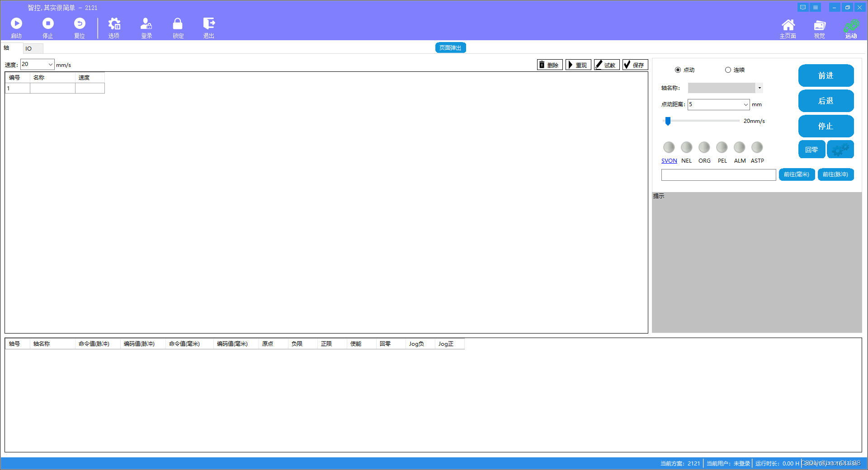Click the SVON indicator lamp
Viewport: 868px width, 470px height.
(x=669, y=147)
